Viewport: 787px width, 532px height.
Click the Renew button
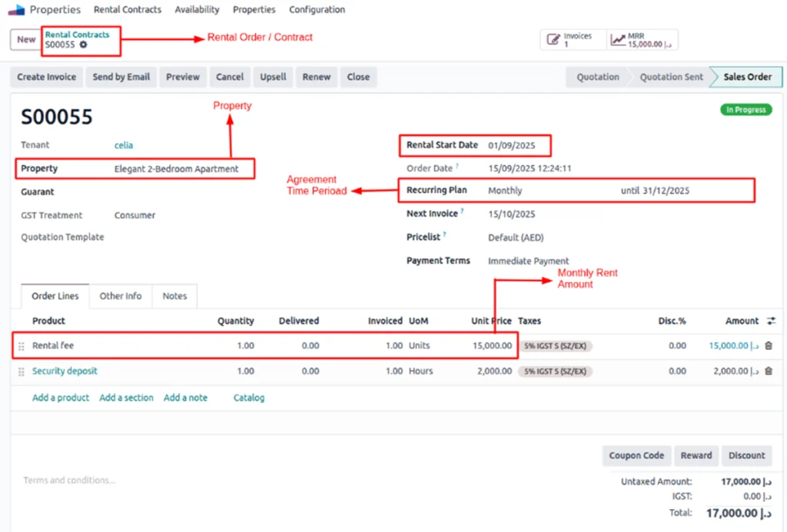coord(316,77)
